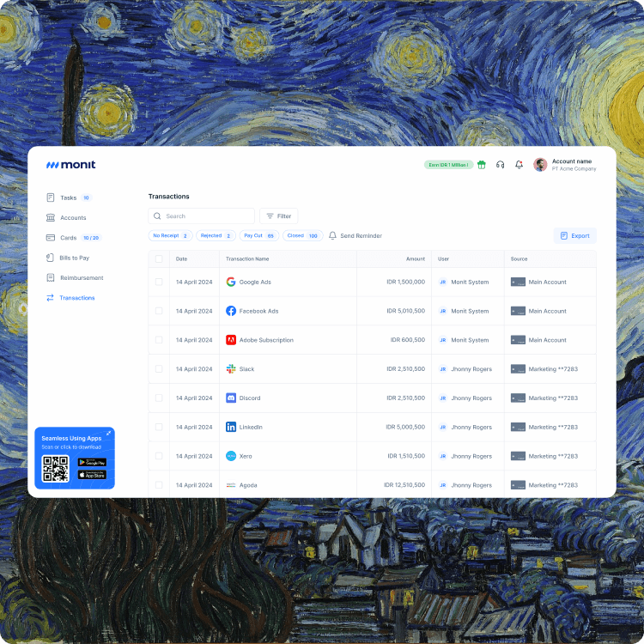The image size is (644, 644).
Task: Click the Transactions arrows icon
Action: click(50, 298)
